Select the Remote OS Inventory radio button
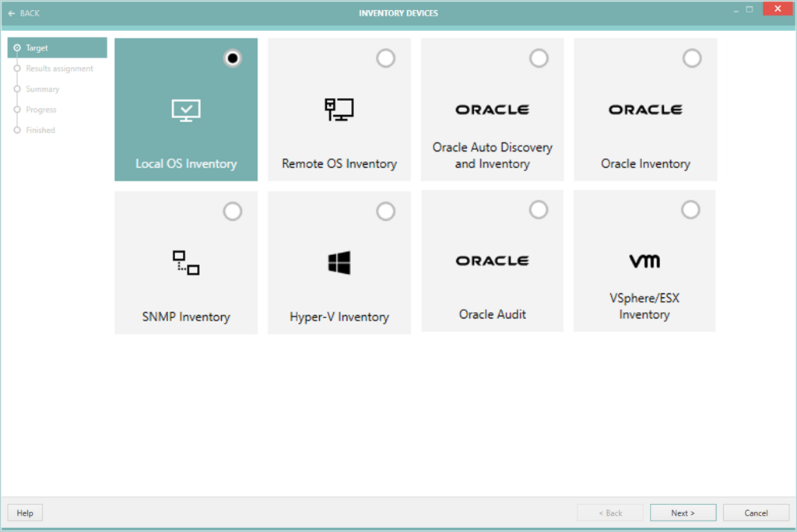Viewport: 797px width, 532px height. pos(386,58)
